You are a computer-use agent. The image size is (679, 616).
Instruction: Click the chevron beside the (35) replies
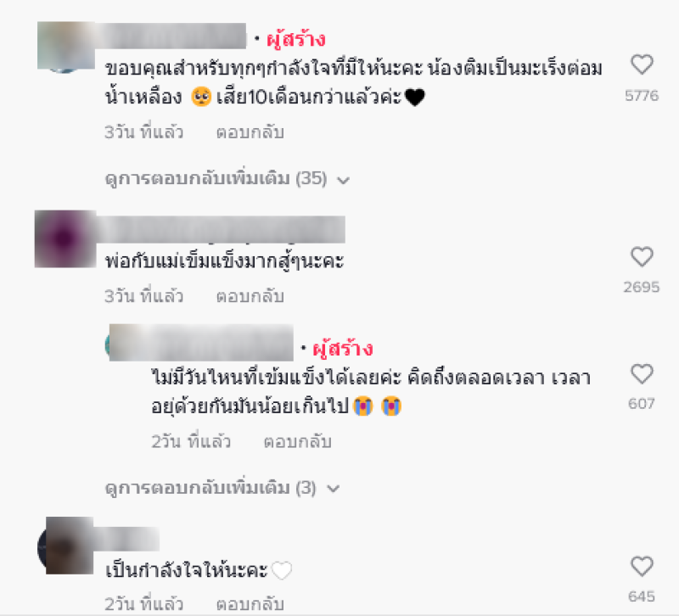(344, 180)
